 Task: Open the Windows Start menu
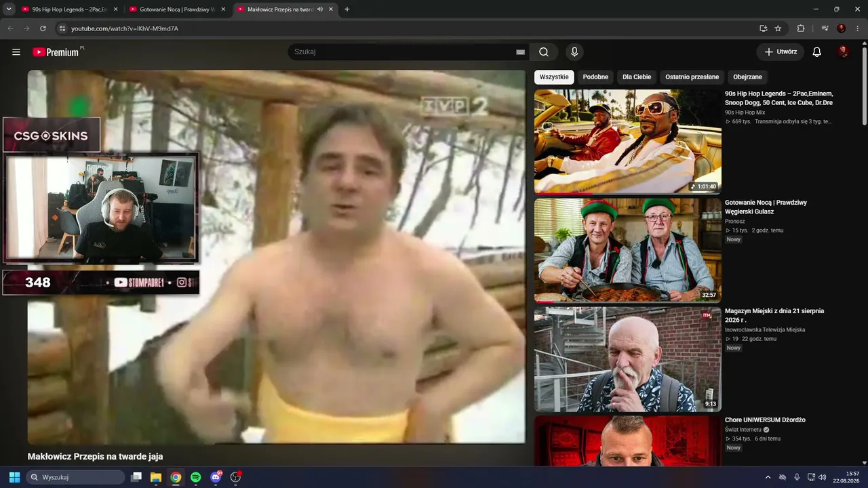click(14, 477)
